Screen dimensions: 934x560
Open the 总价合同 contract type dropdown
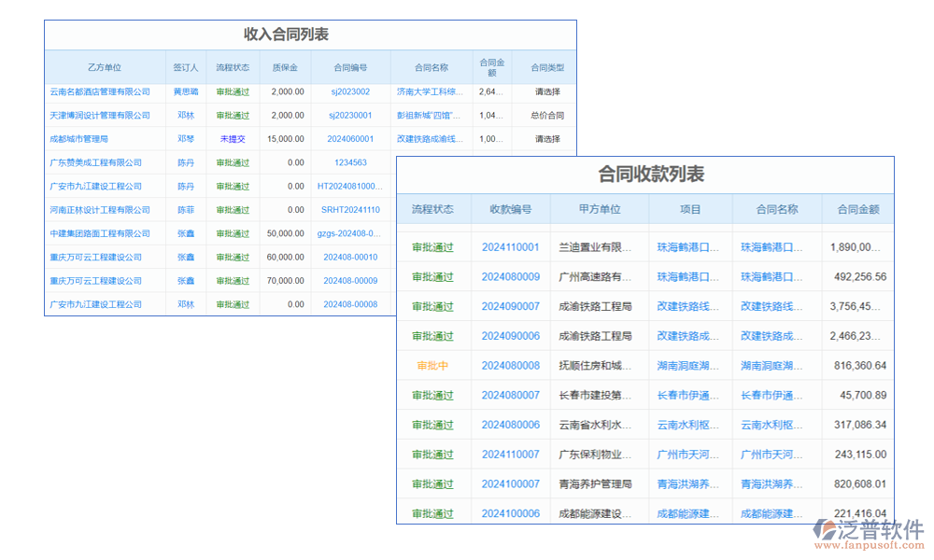pyautogui.click(x=546, y=115)
